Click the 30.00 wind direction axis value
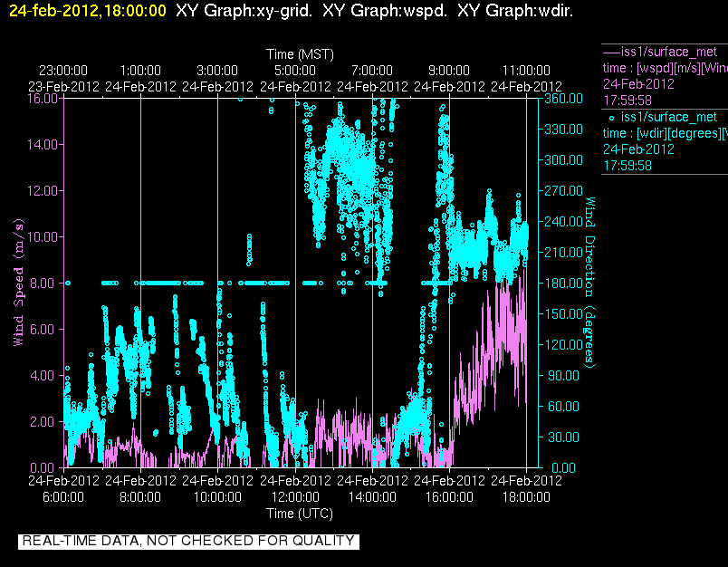Viewport: 728px width, 567px height. pos(563,437)
